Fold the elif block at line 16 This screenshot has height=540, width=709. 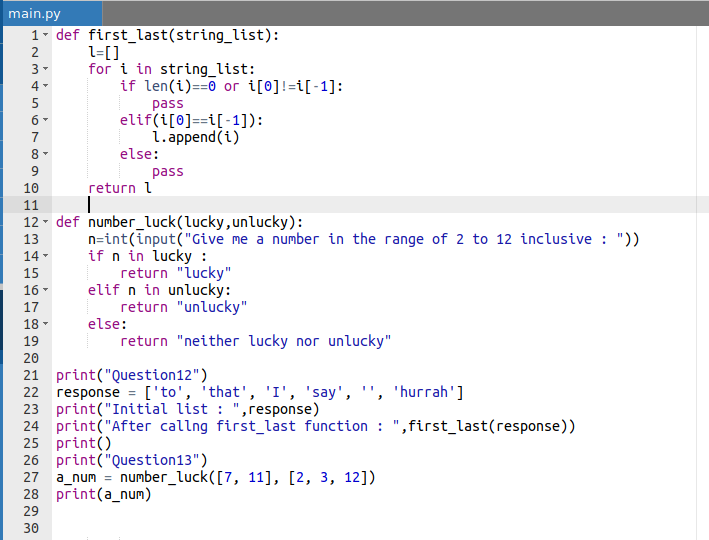point(46,290)
